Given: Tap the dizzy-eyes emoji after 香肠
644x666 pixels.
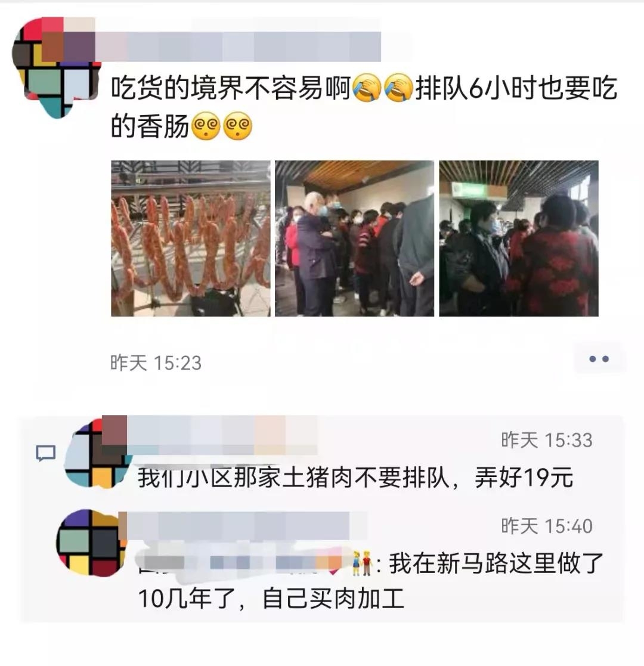Looking at the screenshot, I should pos(206,126).
